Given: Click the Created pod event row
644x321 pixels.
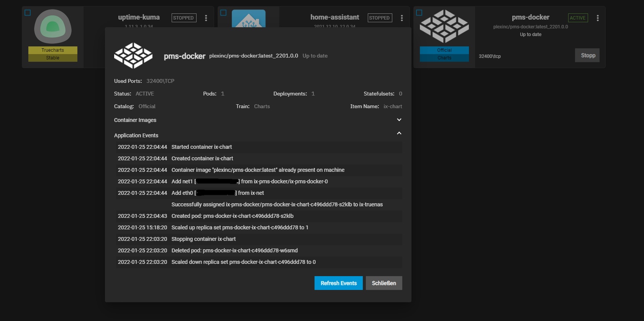Looking at the screenshot, I should pos(259,216).
